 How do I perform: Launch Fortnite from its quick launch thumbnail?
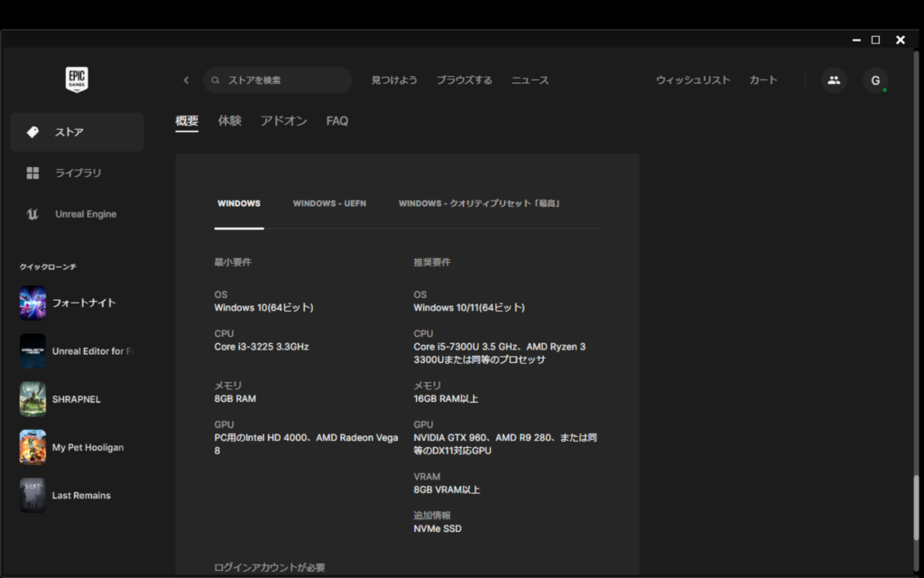(32, 303)
